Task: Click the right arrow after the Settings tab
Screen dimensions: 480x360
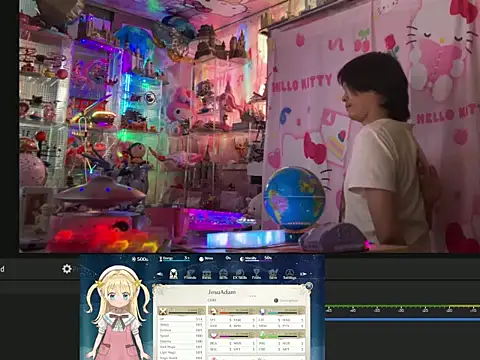Action: [303, 274]
